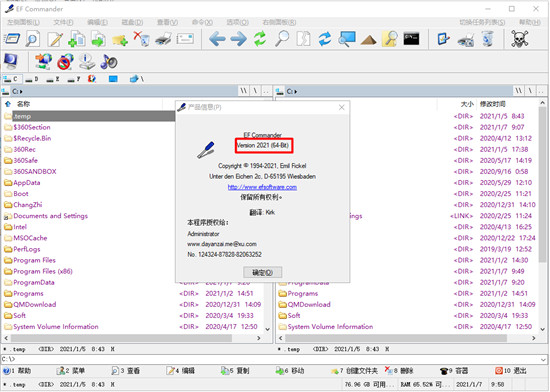The width and height of the screenshot is (550, 392).
Task: Open the black command prompt icon
Action: tap(411, 39)
